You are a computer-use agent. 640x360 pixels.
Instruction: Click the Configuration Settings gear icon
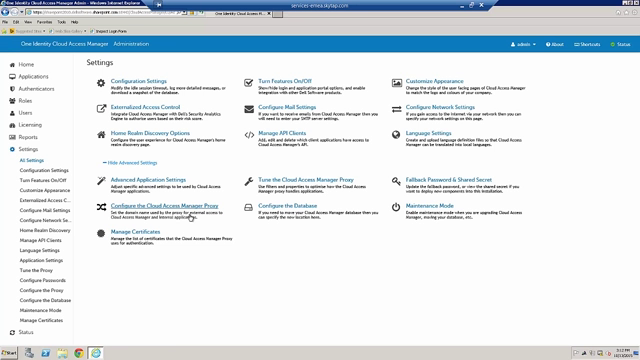pos(101,83)
